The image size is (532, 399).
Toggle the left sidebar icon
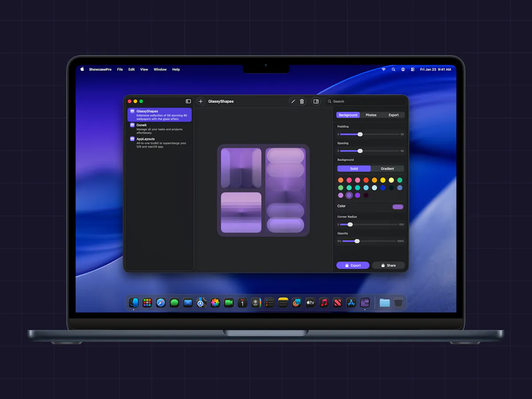(188, 102)
